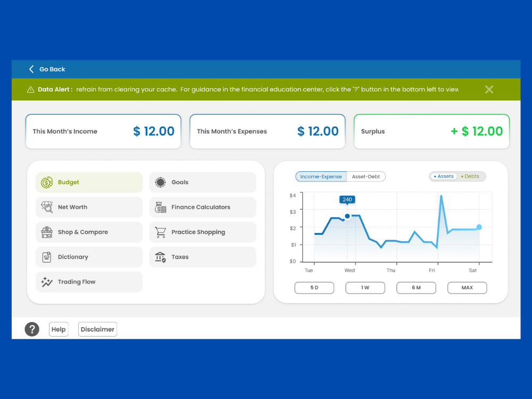Click the $4 label on chart axis
The width and height of the screenshot is (532, 399).
click(293, 195)
